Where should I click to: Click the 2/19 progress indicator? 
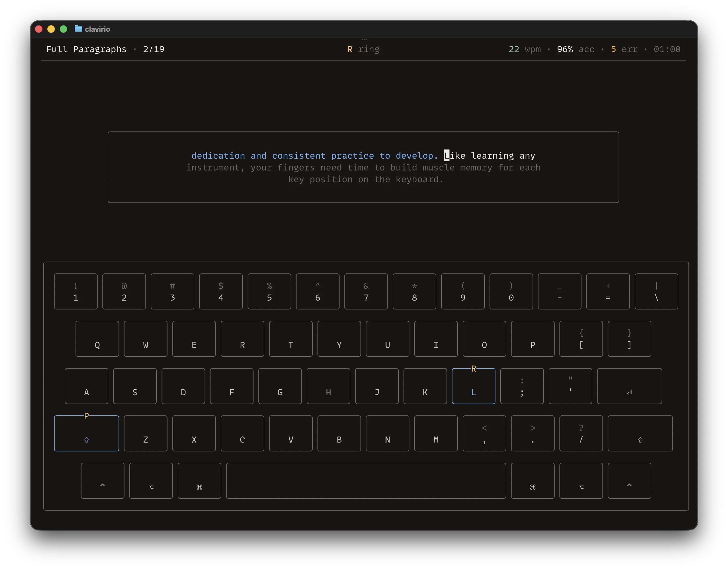[x=154, y=49]
